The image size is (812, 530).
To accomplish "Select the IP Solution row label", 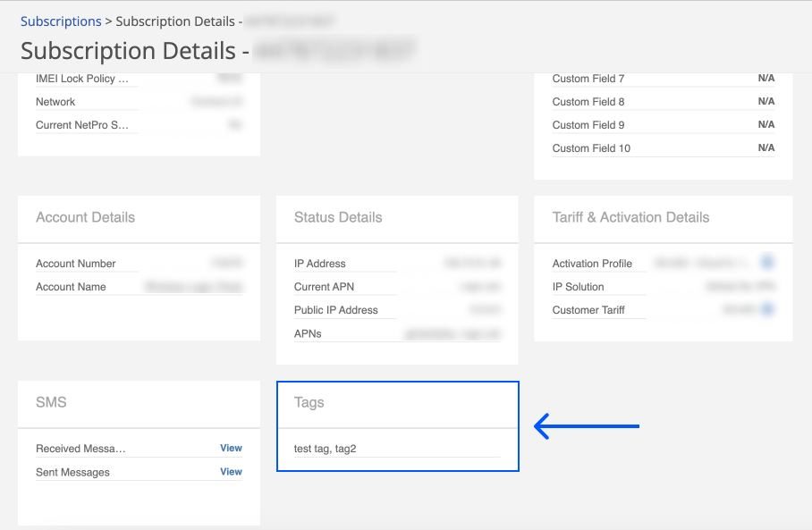I will coord(579,287).
